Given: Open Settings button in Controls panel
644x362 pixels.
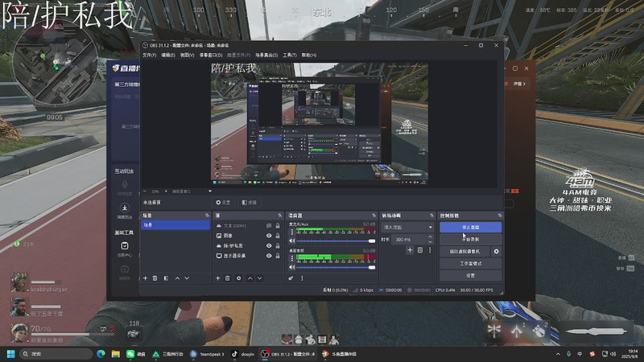Looking at the screenshot, I should pos(470,275).
